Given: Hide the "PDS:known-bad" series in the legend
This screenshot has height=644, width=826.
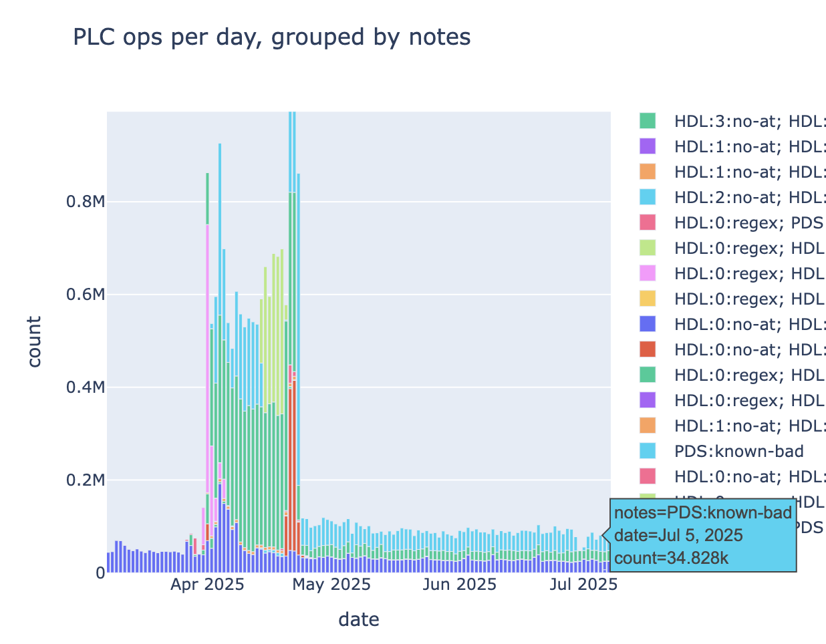Looking at the screenshot, I should point(738,451).
